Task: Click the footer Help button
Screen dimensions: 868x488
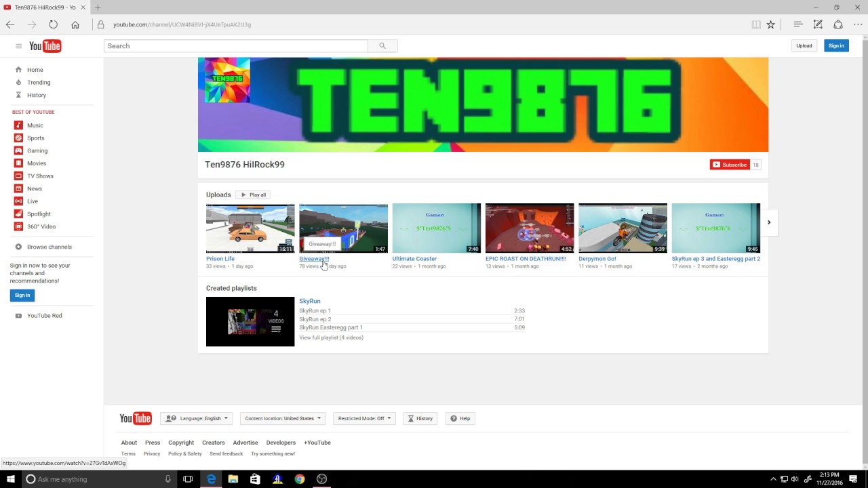Action: [460, 419]
